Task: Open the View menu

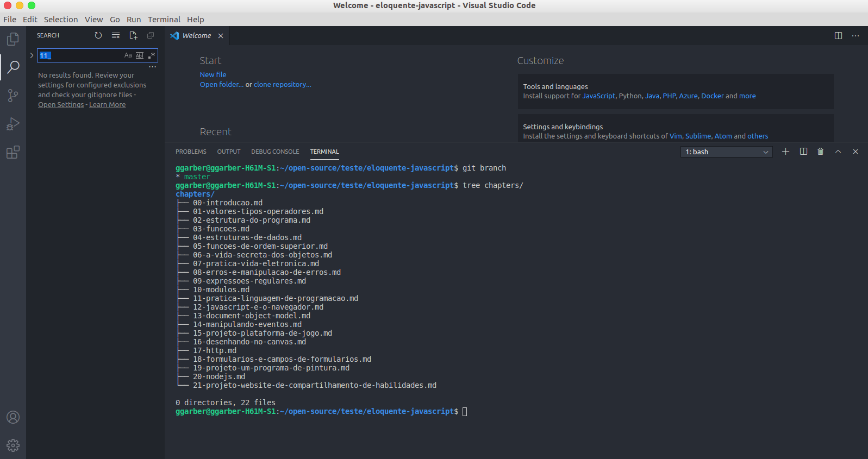Action: pyautogui.click(x=93, y=20)
